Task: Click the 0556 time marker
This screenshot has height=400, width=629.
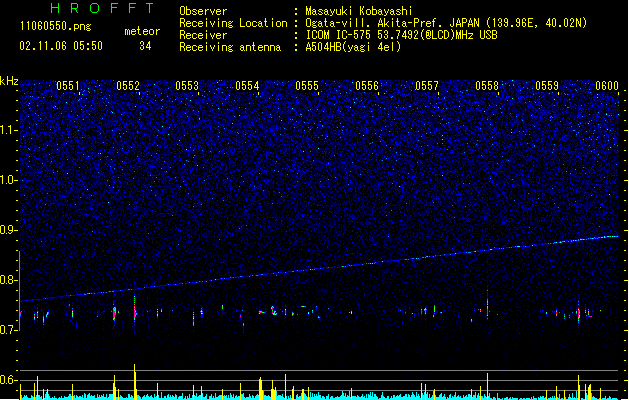Action: coord(367,86)
